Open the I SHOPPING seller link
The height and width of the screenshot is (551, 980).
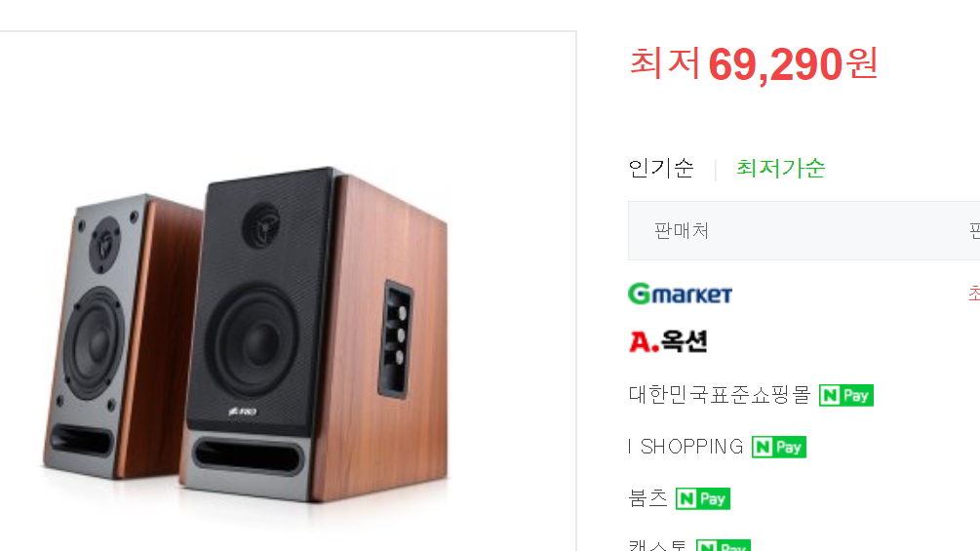point(686,447)
